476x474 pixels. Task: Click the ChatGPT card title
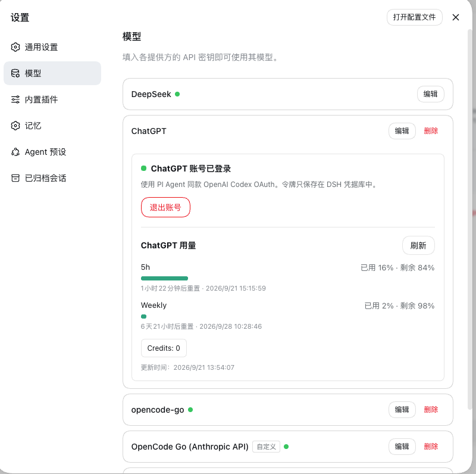tap(149, 131)
